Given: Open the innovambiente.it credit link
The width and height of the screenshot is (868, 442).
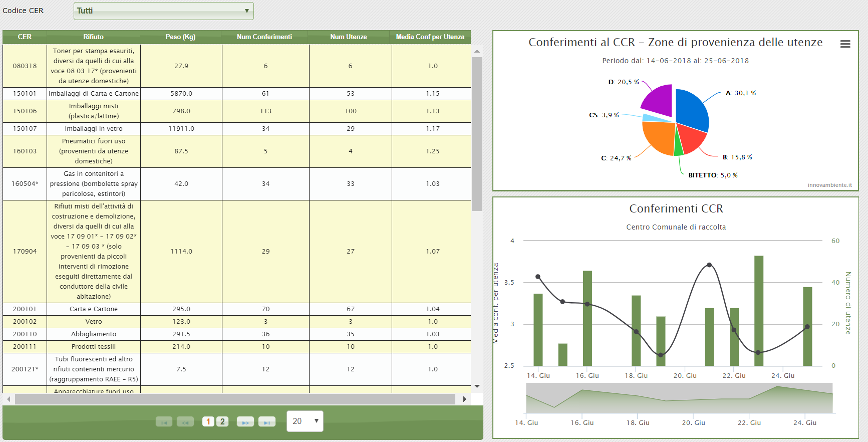Looking at the screenshot, I should [829, 185].
